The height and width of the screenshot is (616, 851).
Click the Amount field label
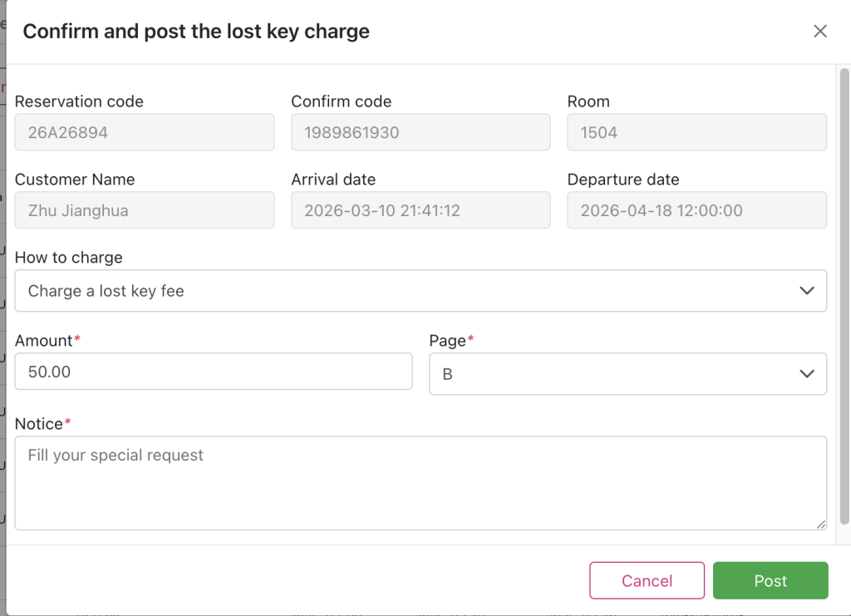coord(44,340)
